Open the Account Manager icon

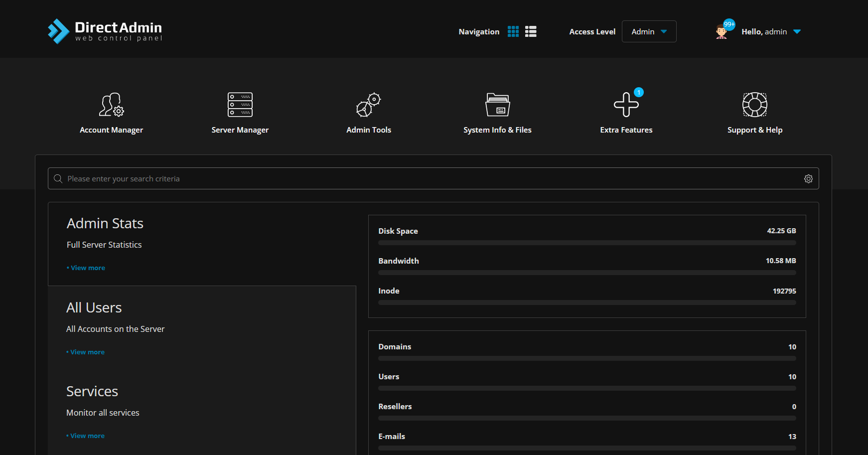(x=111, y=105)
